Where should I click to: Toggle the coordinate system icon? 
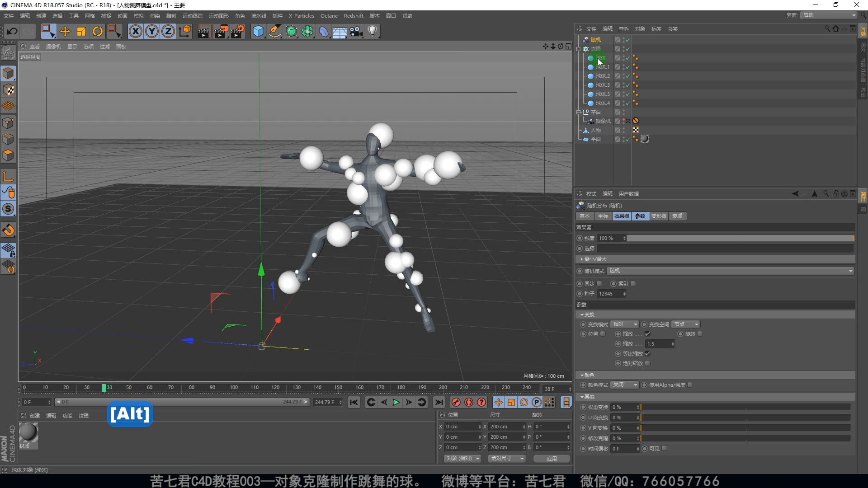tap(184, 31)
